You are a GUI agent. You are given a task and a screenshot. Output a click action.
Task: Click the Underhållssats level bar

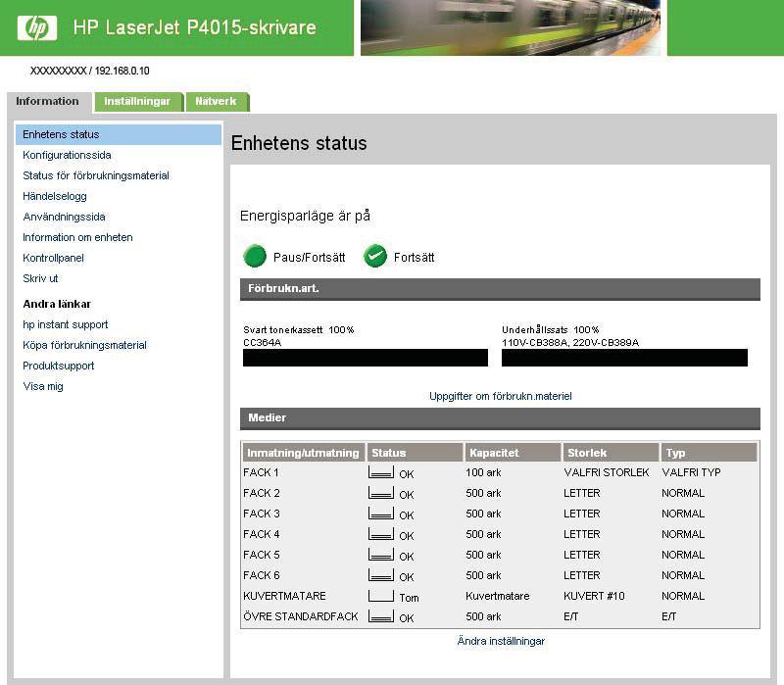click(x=624, y=358)
